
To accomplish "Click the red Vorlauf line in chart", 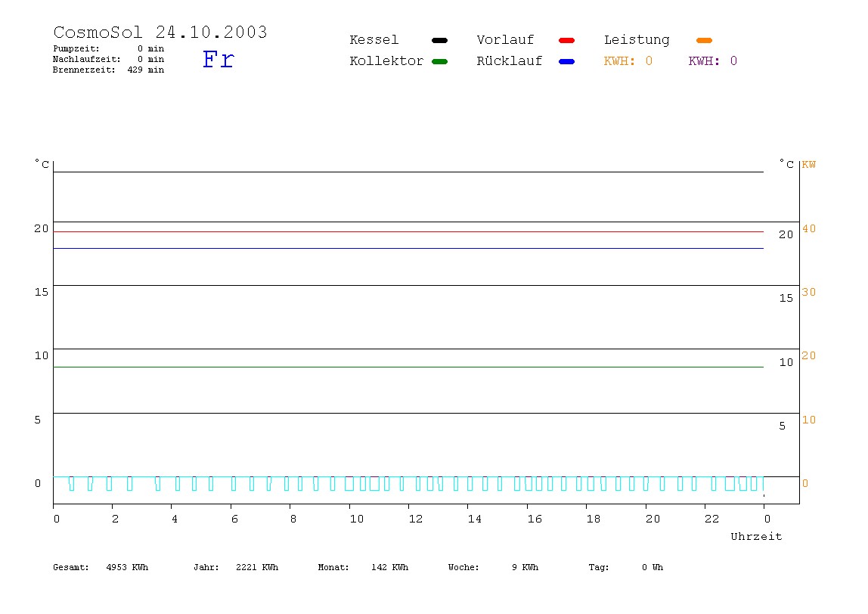I will [x=408, y=231].
